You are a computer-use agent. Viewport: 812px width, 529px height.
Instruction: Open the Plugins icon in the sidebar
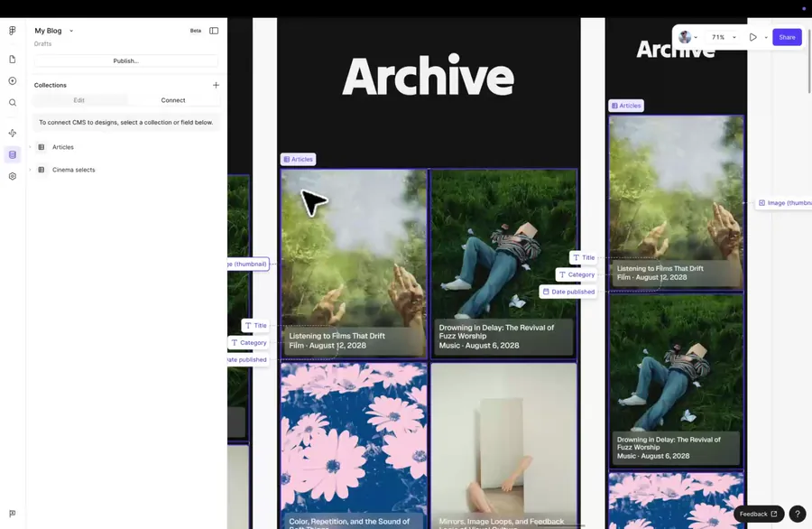[12, 133]
